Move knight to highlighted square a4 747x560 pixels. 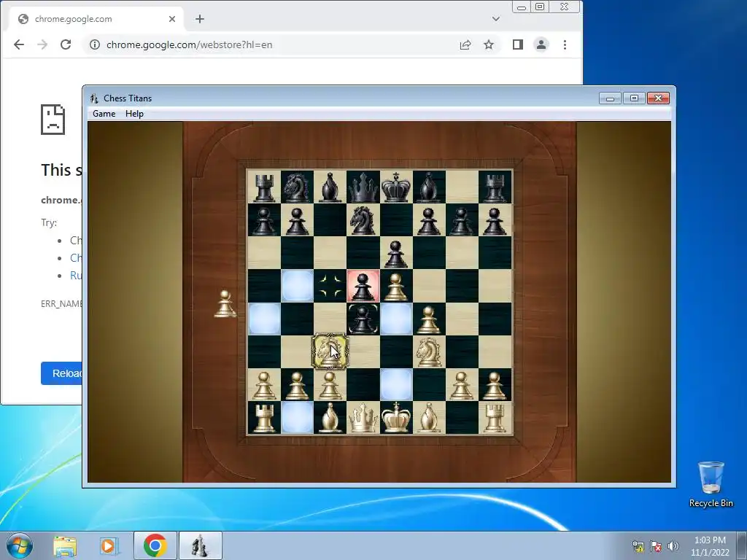(x=264, y=319)
